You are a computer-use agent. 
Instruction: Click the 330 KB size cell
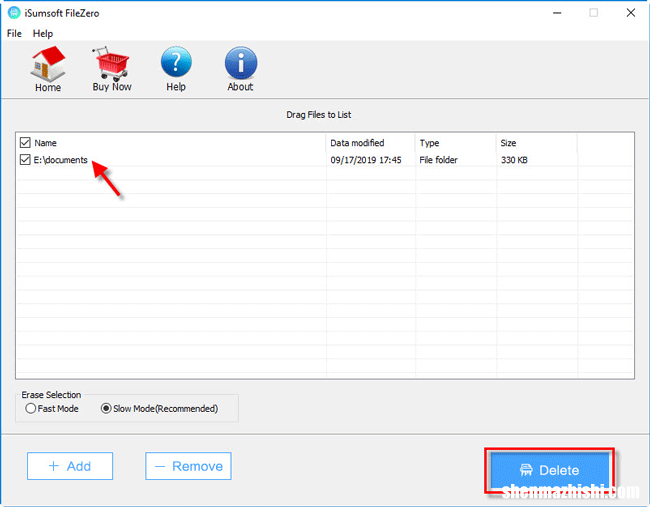pyautogui.click(x=514, y=160)
